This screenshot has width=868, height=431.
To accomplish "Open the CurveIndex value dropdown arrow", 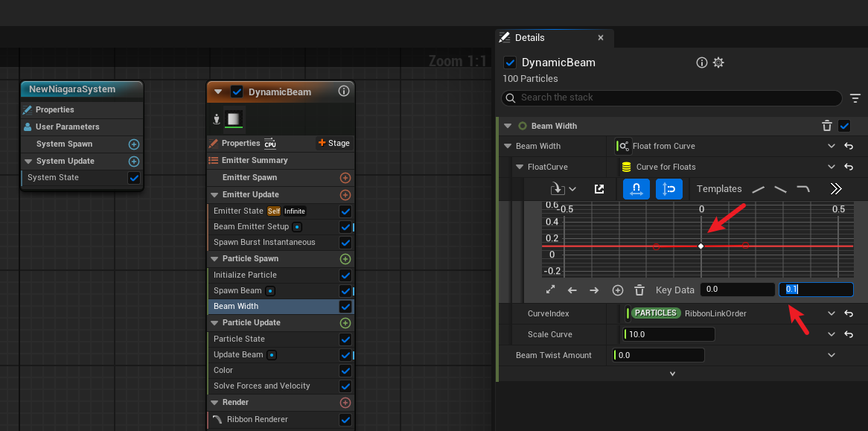I will (x=831, y=313).
